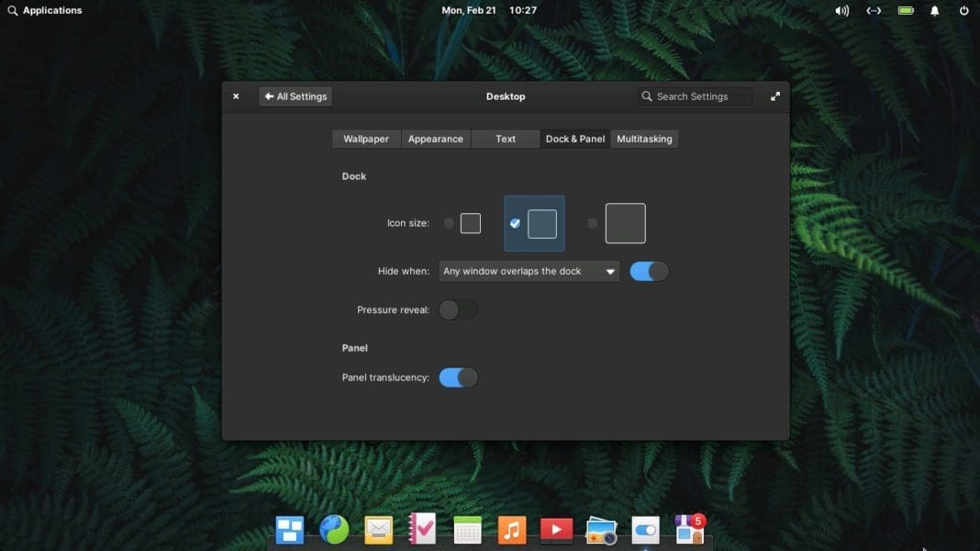Launch the Mail app from the dock
The width and height of the screenshot is (980, 551).
tap(378, 529)
